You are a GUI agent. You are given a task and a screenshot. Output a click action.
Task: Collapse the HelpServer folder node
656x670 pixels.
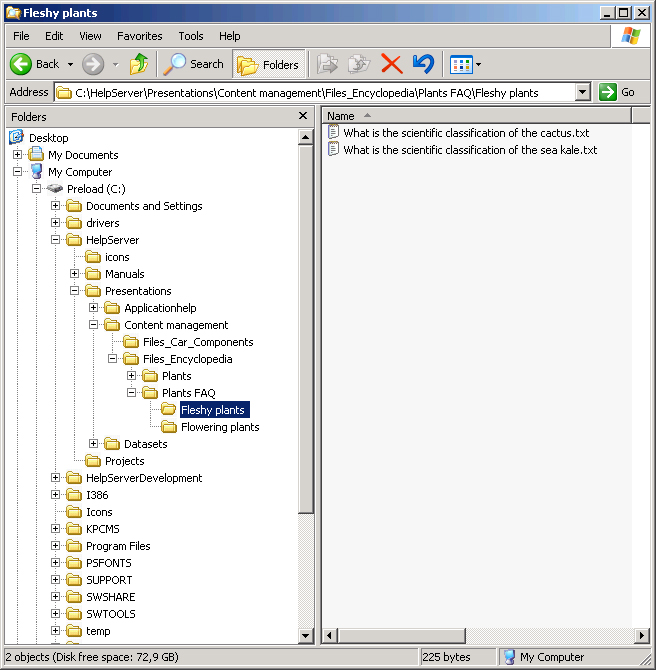55,240
